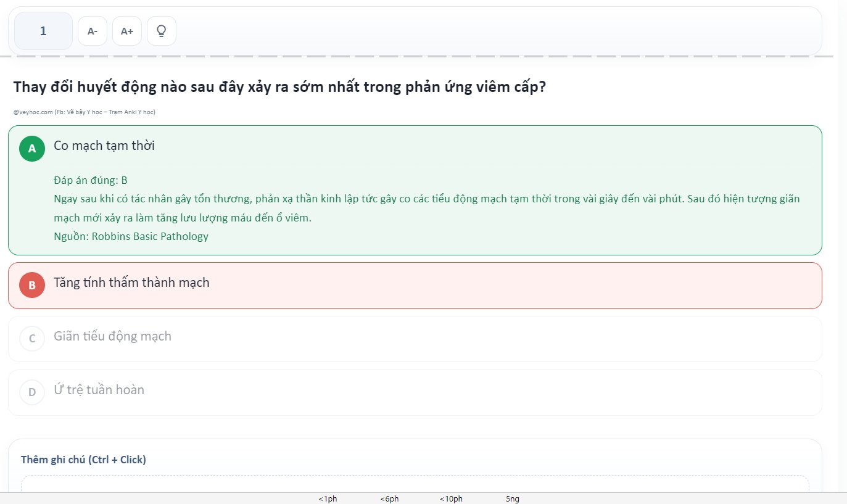Click the card number 1 badge
This screenshot has height=504, width=847.
pos(43,31)
